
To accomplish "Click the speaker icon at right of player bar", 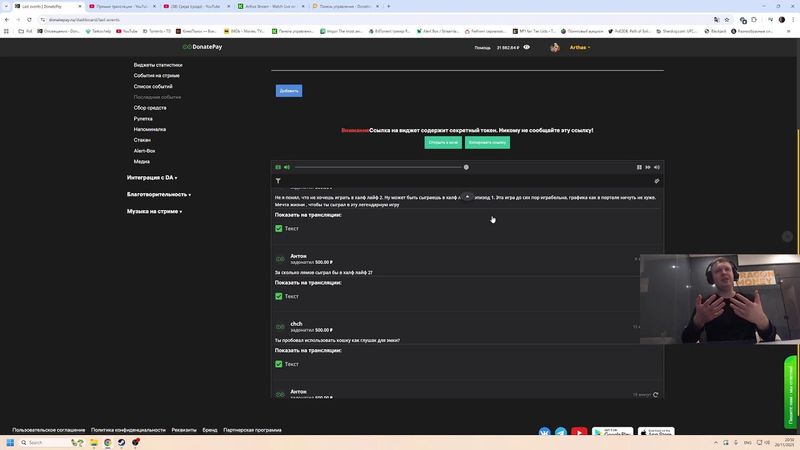I will coord(656,167).
